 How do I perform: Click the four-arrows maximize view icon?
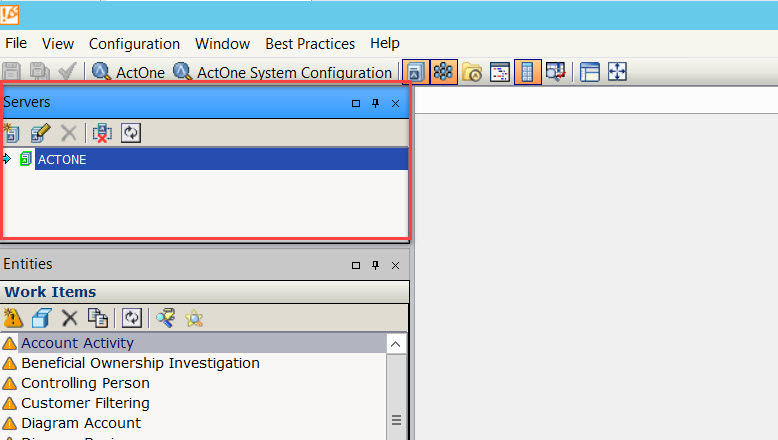point(617,72)
